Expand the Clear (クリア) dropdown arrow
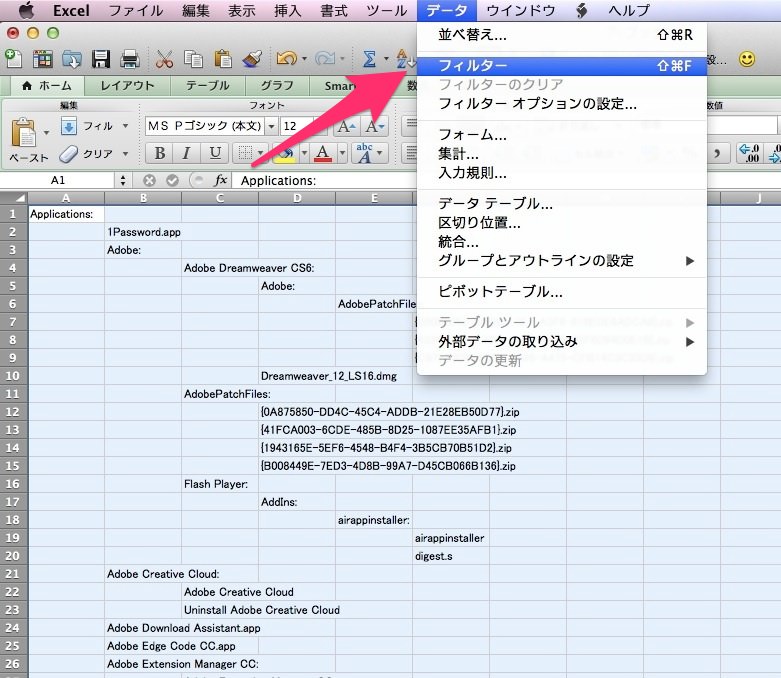 coord(126,153)
